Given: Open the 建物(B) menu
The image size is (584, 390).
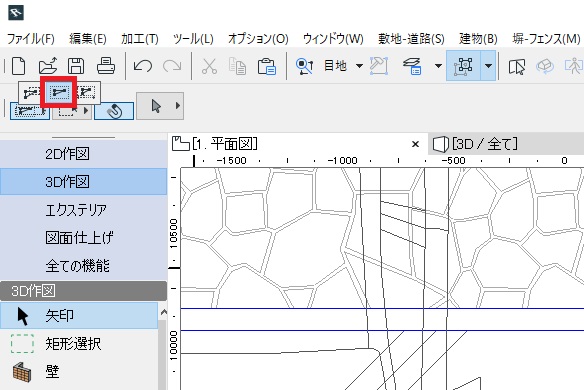Looking at the screenshot, I should (478, 39).
